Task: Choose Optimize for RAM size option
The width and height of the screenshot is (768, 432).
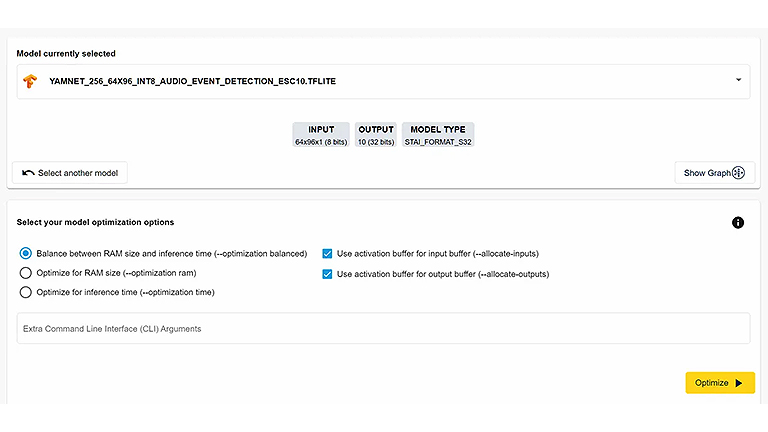Action: tap(26, 273)
